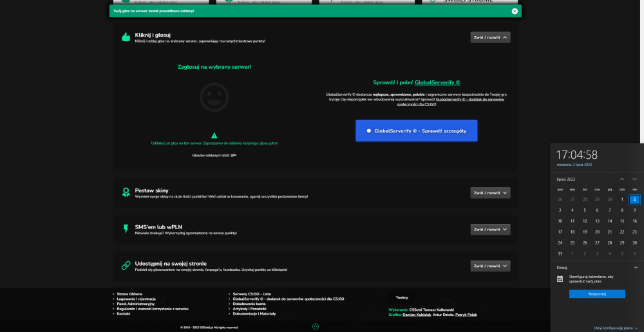Click the smiley face icon in the voting panel
The width and height of the screenshot is (644, 332).
click(x=214, y=97)
